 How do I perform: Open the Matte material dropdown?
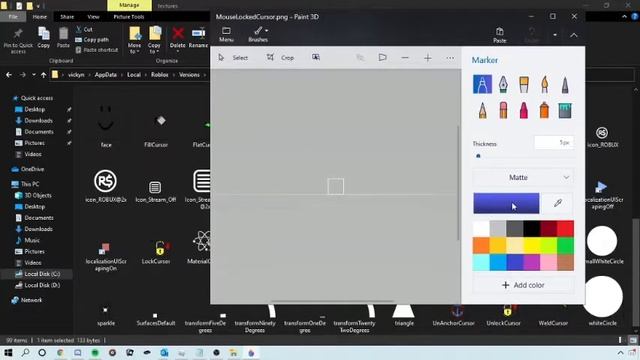click(x=523, y=178)
